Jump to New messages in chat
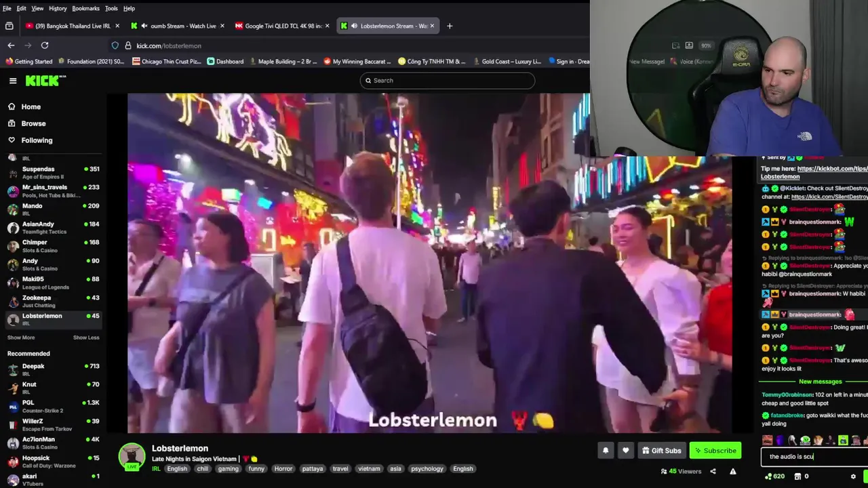 point(820,382)
